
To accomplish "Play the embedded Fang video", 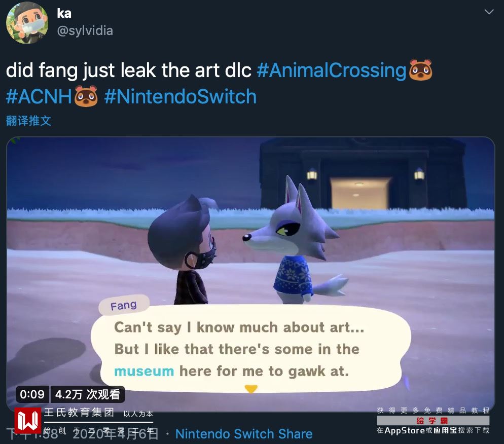I will (x=250, y=274).
